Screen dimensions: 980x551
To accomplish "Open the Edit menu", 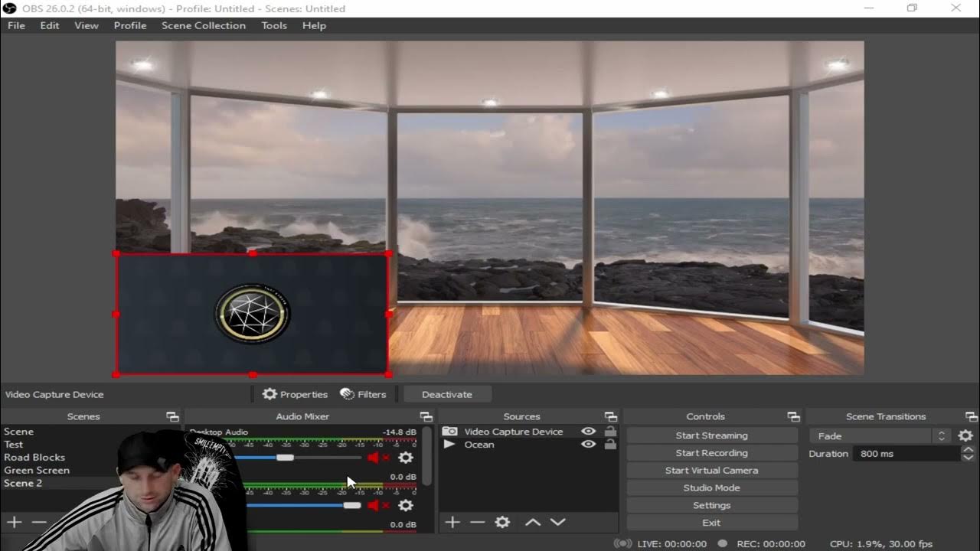I will pos(50,25).
